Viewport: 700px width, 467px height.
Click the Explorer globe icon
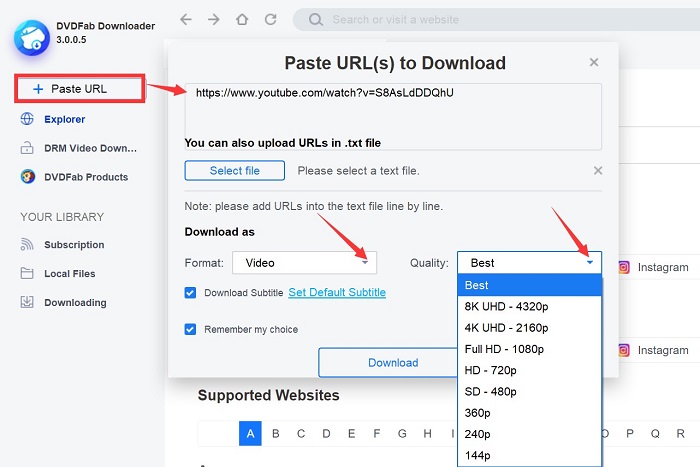(27, 119)
